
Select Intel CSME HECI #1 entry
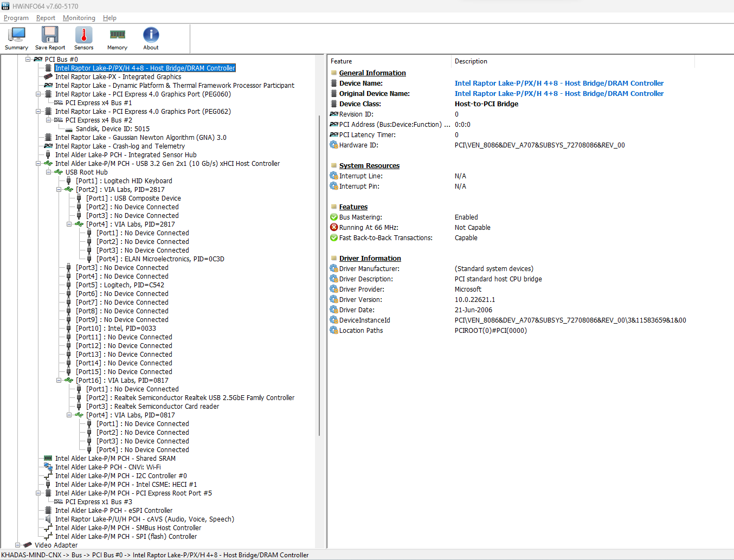126,485
